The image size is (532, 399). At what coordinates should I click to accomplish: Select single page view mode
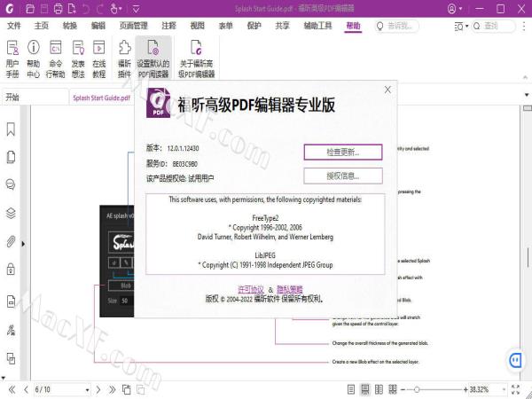click(351, 389)
